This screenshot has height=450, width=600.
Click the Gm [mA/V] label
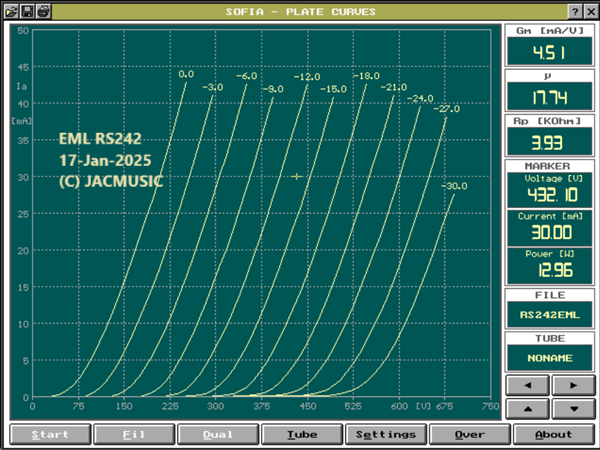coord(550,31)
